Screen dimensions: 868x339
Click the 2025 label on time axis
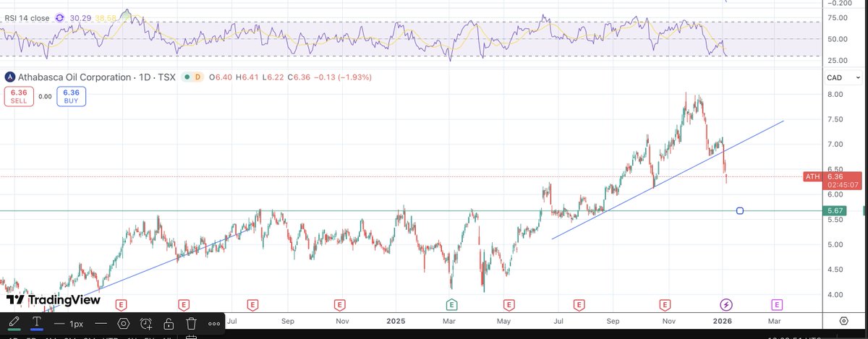pos(395,319)
